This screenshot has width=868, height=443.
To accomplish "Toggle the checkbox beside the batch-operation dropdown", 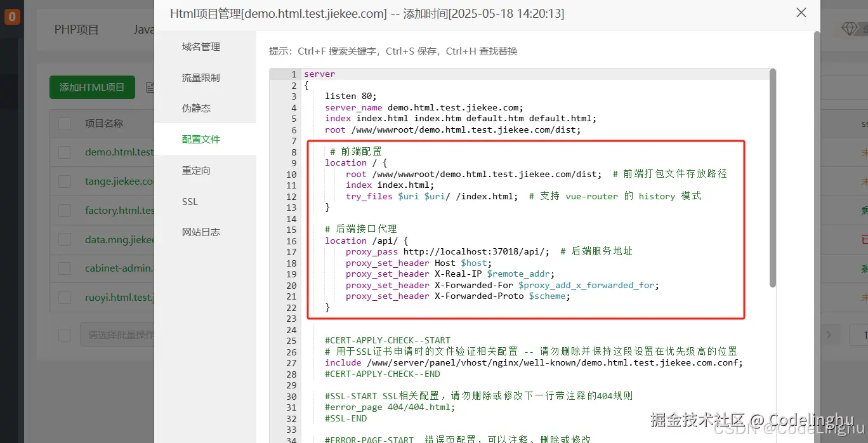I will tap(65, 334).
